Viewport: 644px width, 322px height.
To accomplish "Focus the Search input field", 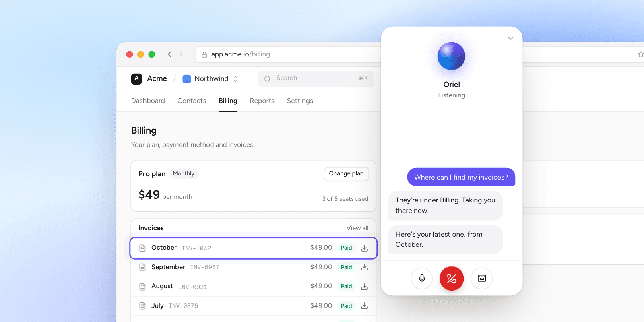I will [316, 79].
